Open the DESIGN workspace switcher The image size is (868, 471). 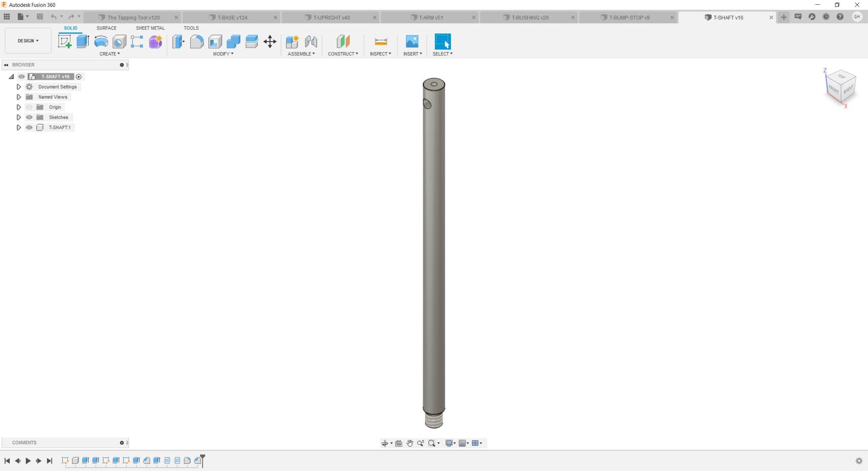click(x=27, y=40)
